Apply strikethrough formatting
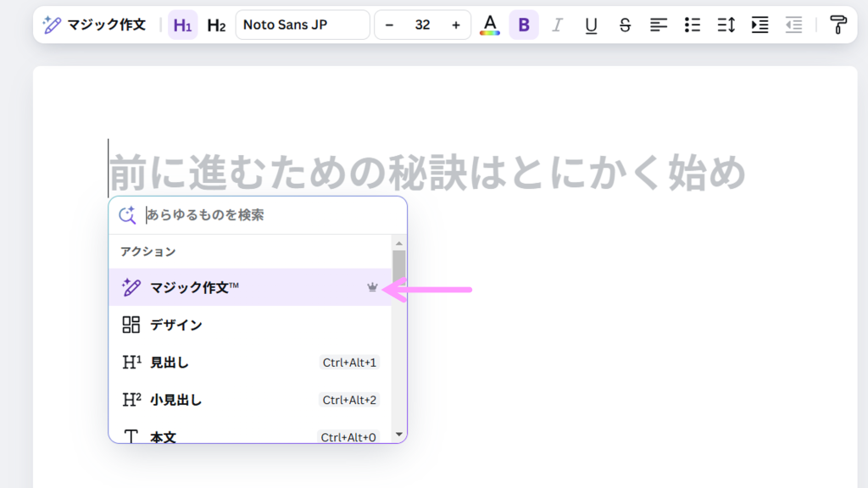The height and width of the screenshot is (488, 868). tap(625, 25)
